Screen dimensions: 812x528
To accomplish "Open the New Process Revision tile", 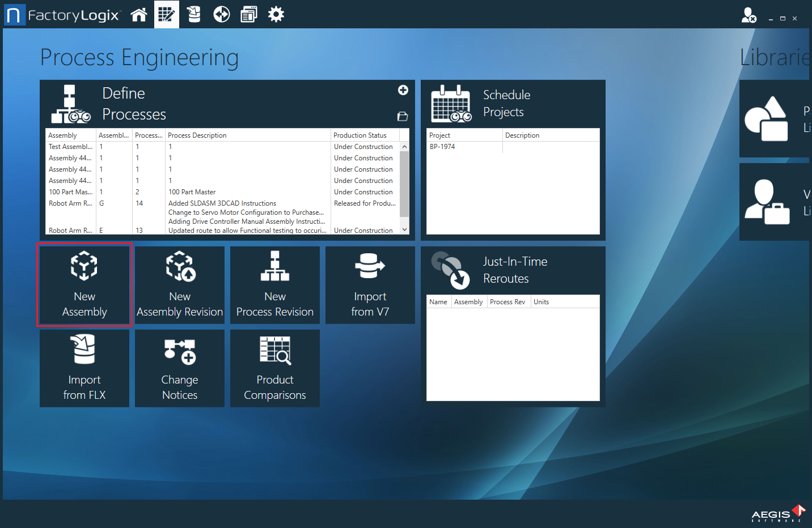I will pos(275,285).
